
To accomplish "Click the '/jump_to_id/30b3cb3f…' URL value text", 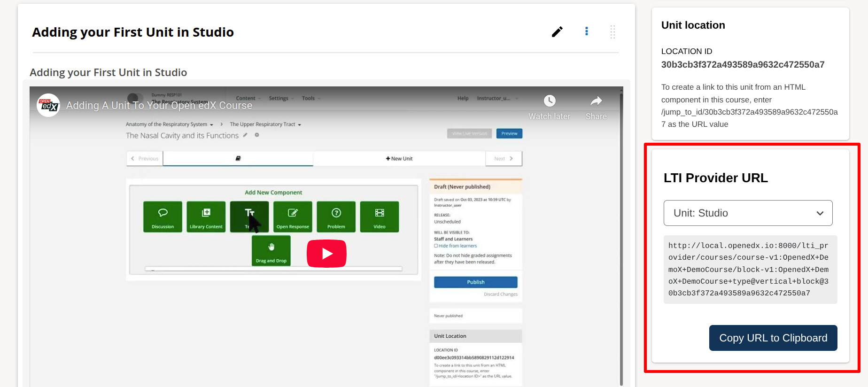I will [x=750, y=118].
